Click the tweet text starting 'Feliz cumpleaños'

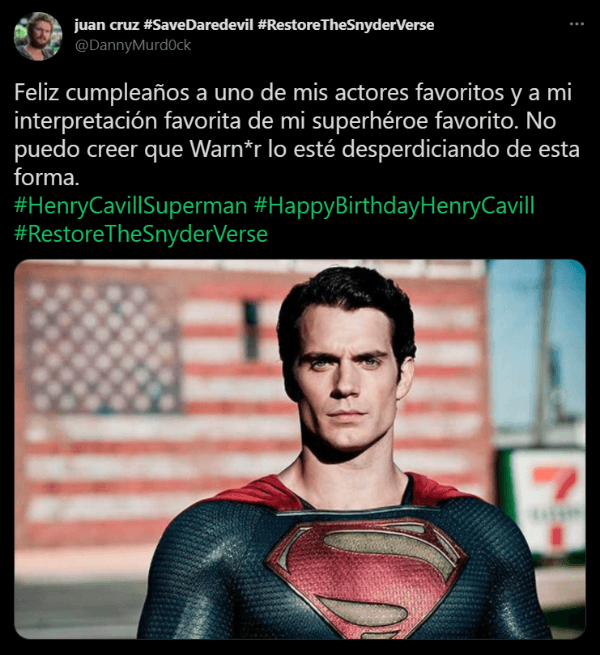[x=297, y=135]
